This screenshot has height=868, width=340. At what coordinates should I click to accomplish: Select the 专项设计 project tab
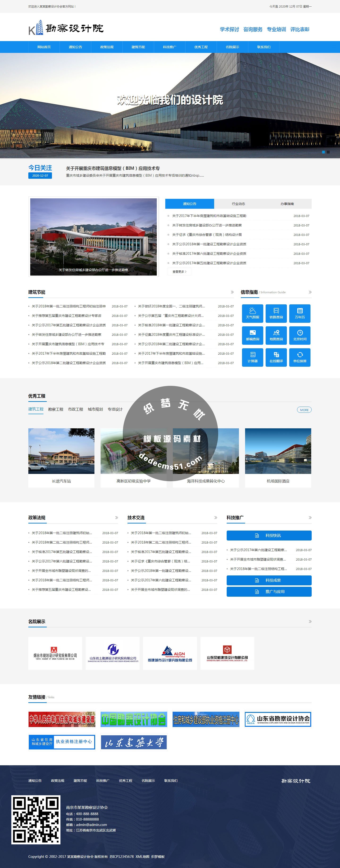pyautogui.click(x=115, y=409)
